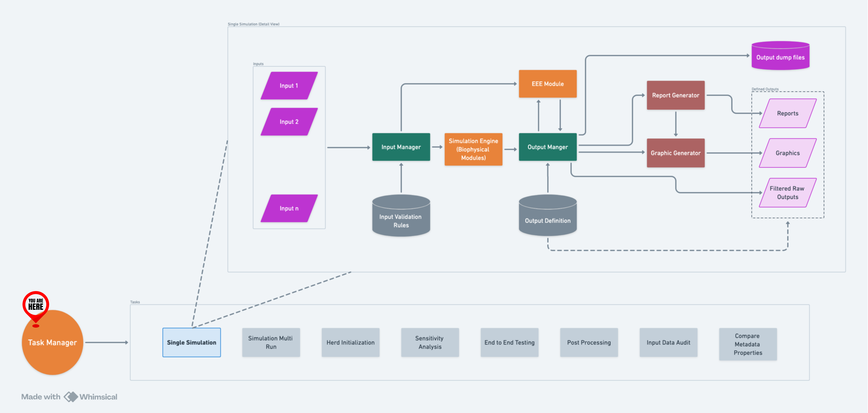Choose the Sensitivity Analysis task box
This screenshot has height=413, width=868.
point(430,342)
